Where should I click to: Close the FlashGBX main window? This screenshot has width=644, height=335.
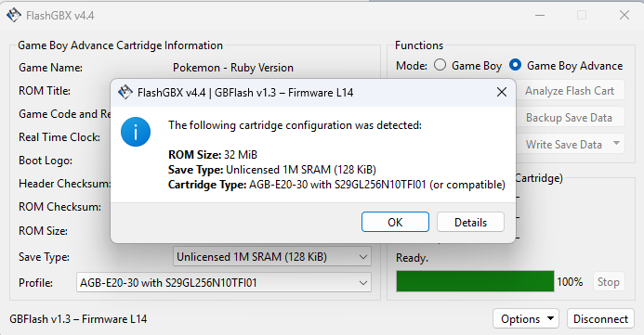tap(624, 15)
